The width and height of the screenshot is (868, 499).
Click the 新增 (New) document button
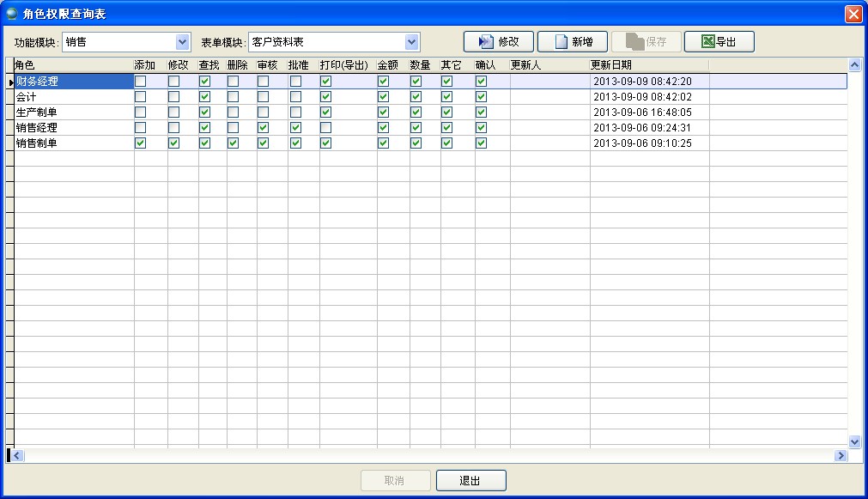click(x=572, y=42)
